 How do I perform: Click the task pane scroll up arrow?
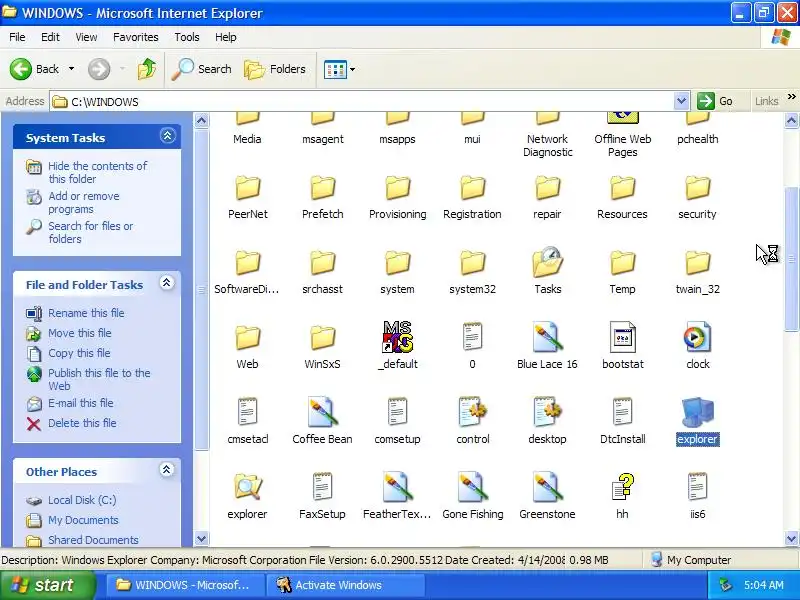click(x=202, y=120)
